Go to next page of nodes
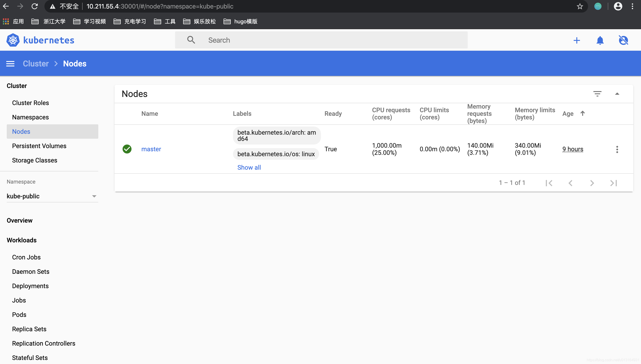Viewport: 641px width, 364px height. coord(592,183)
